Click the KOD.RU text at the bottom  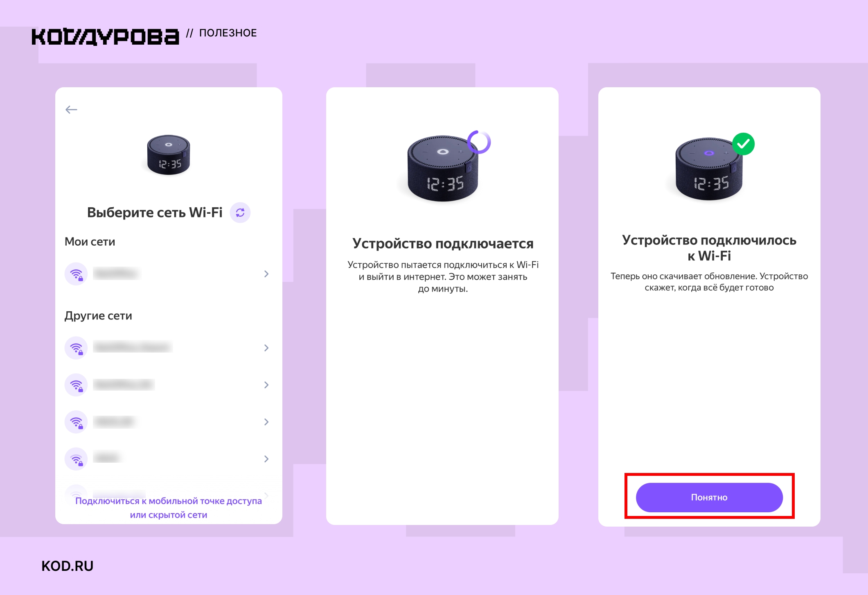pyautogui.click(x=68, y=566)
